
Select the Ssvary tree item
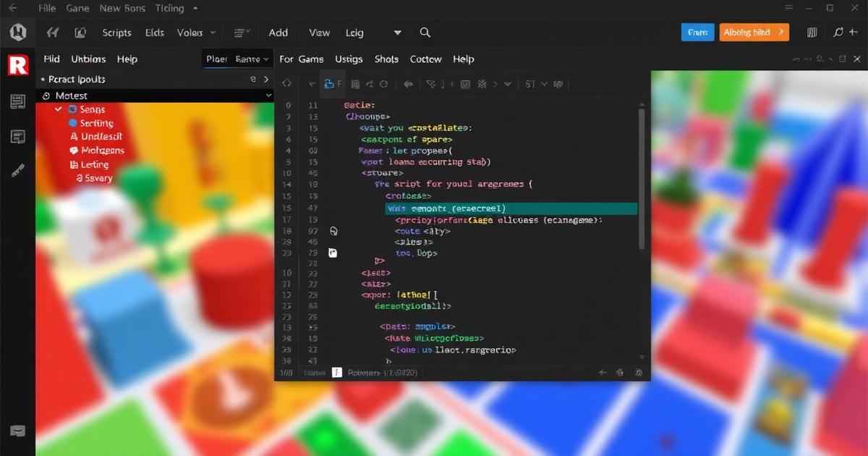tap(93, 178)
